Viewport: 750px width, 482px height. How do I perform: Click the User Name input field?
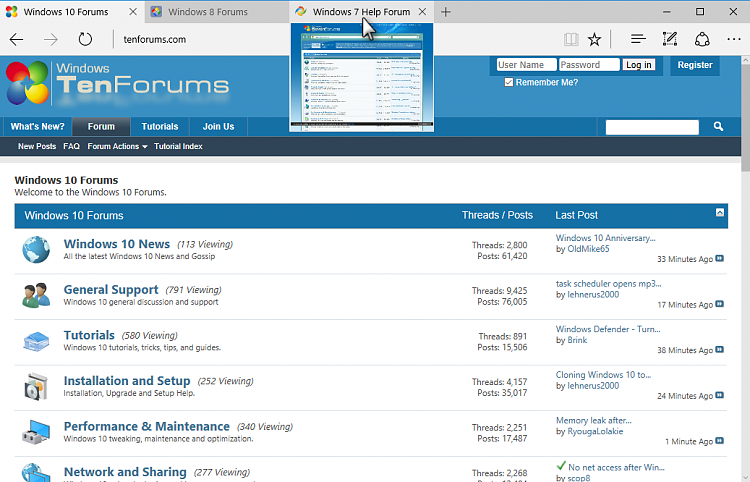pos(526,65)
